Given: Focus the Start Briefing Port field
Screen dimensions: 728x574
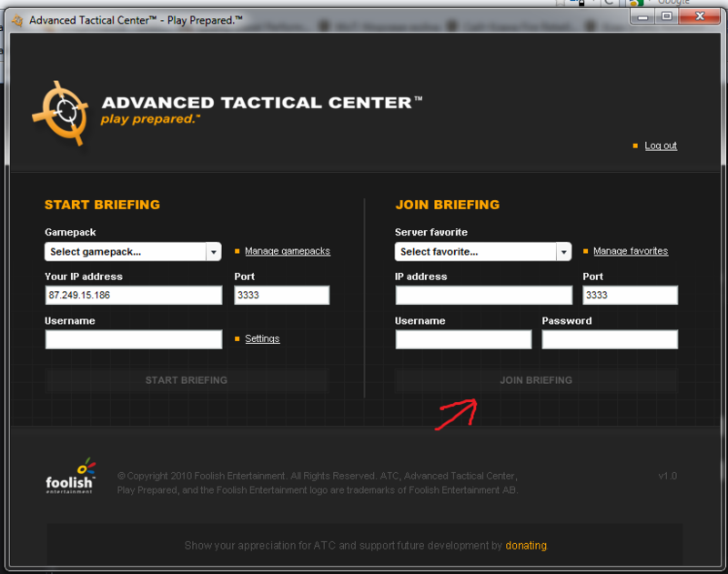Looking at the screenshot, I should pyautogui.click(x=281, y=296).
